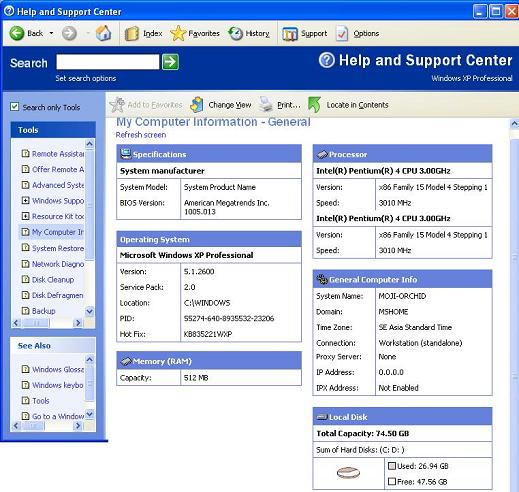Viewport: 519px width, 492px height.
Task: Click the Forward arrow icon
Action: (69, 33)
